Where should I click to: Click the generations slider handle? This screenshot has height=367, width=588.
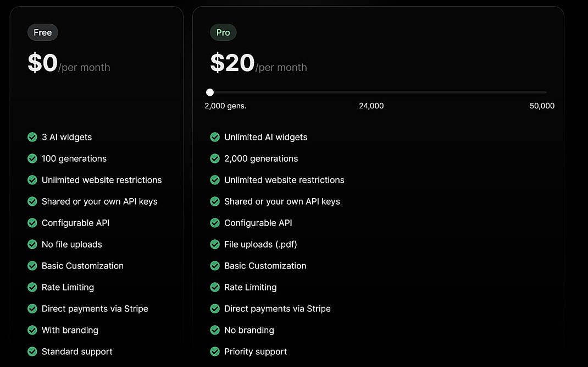[210, 92]
